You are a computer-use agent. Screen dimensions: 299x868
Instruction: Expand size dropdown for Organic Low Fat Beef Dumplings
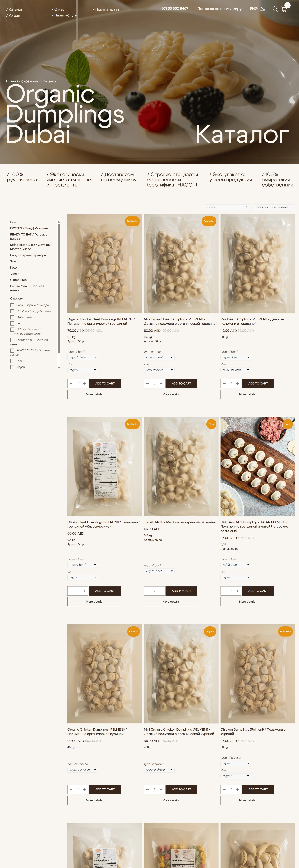click(x=83, y=370)
